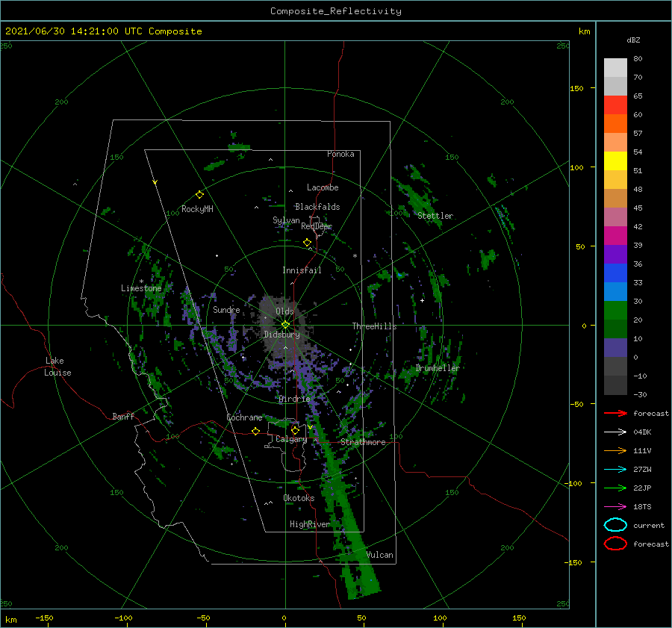This screenshot has height=628, width=672.
Task: Click the Didsbury city label
Action: [281, 335]
